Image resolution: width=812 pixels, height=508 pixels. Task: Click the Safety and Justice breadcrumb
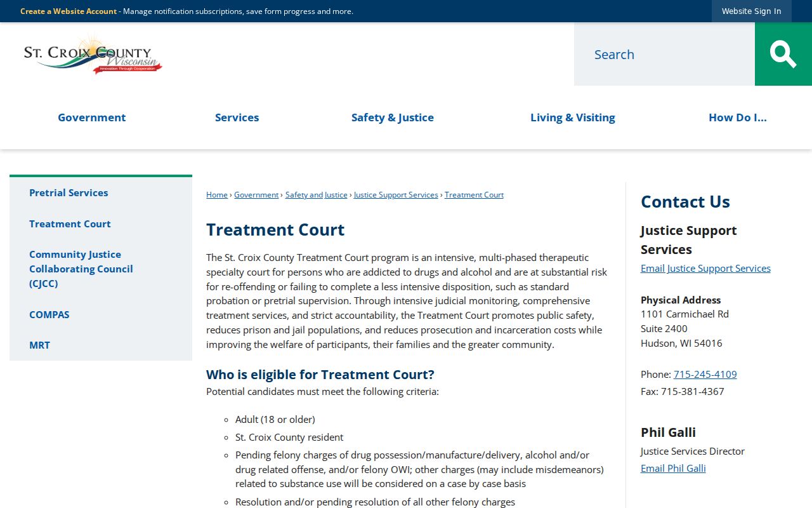point(317,195)
